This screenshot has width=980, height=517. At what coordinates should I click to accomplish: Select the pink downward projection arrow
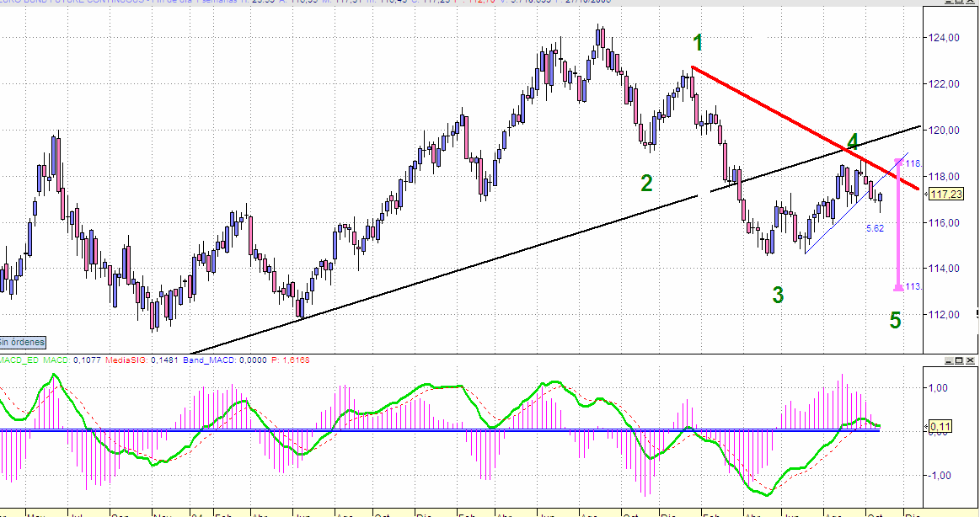click(898, 225)
